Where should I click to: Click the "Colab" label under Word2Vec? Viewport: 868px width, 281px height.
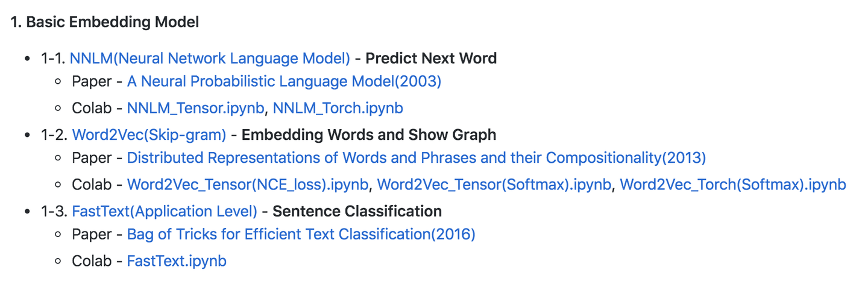point(92,185)
